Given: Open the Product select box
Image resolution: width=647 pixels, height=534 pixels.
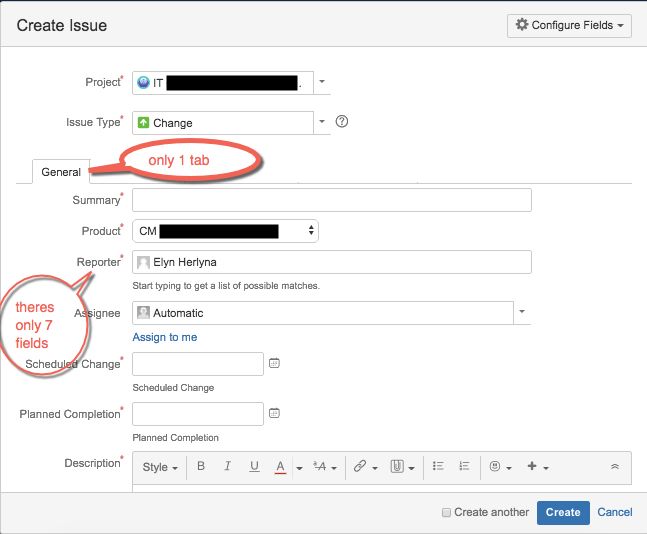Looking at the screenshot, I should [225, 231].
